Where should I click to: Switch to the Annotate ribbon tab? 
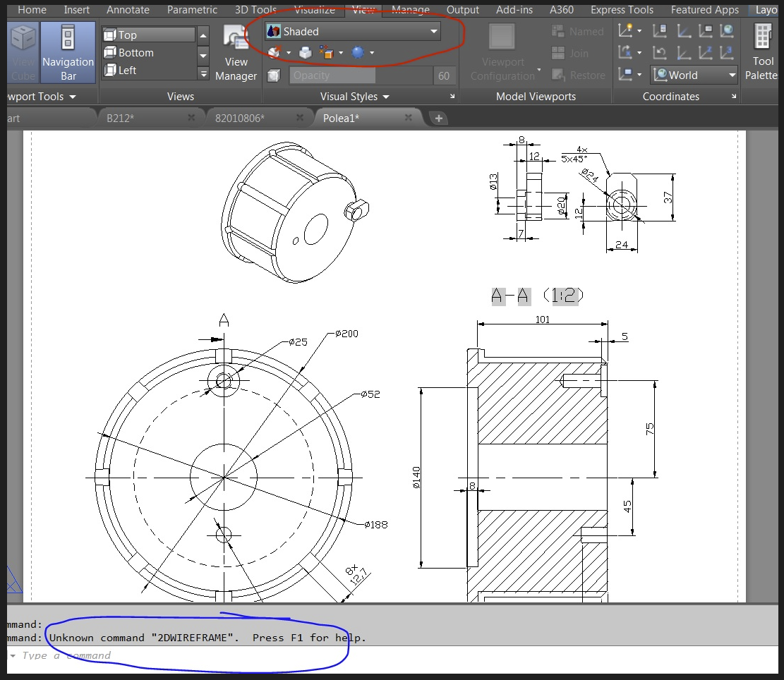tap(128, 10)
